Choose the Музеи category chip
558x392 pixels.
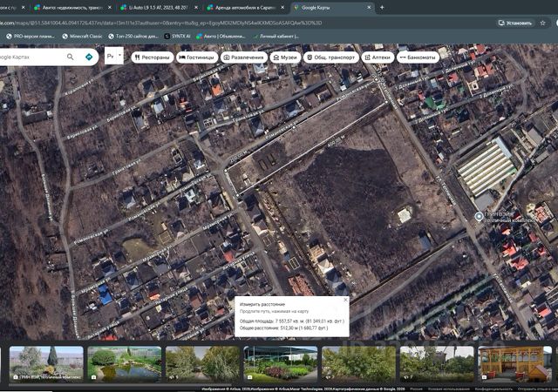(x=284, y=57)
